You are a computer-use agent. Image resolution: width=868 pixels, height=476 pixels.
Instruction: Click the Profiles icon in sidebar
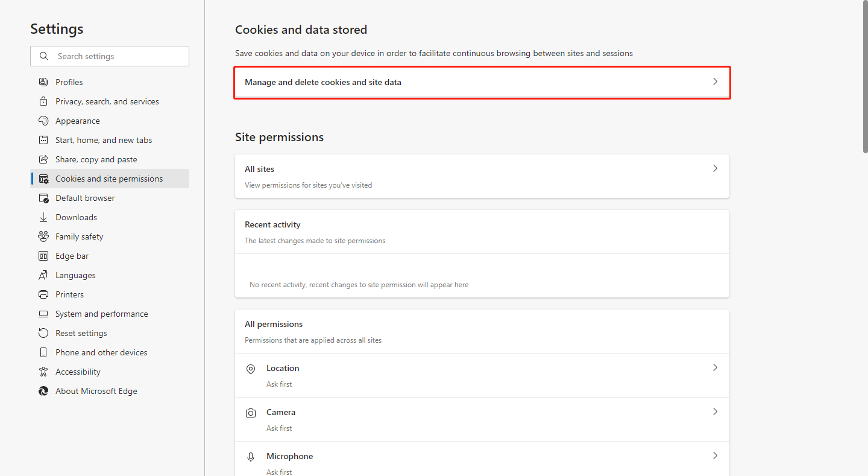click(x=43, y=81)
